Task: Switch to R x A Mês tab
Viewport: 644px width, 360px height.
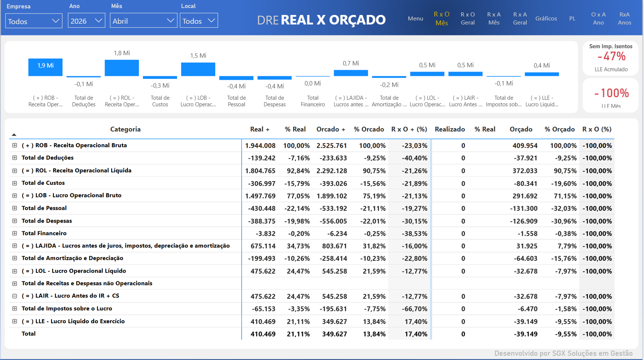Action: pos(494,19)
